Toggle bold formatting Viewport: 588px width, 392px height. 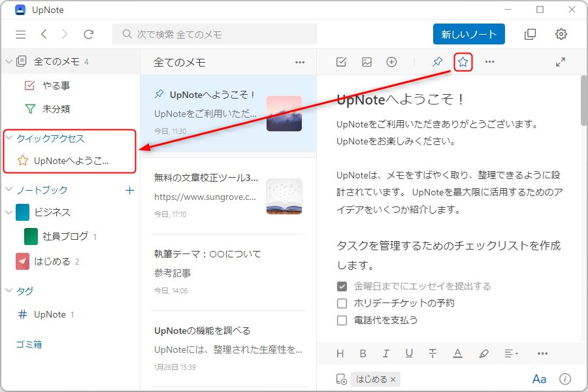363,353
